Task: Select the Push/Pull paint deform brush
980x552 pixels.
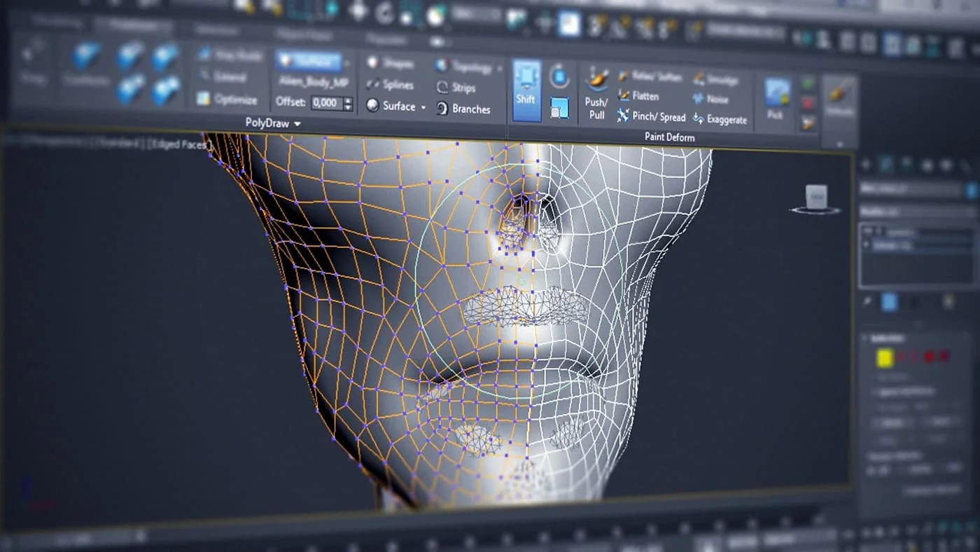Action: pyautogui.click(x=596, y=94)
